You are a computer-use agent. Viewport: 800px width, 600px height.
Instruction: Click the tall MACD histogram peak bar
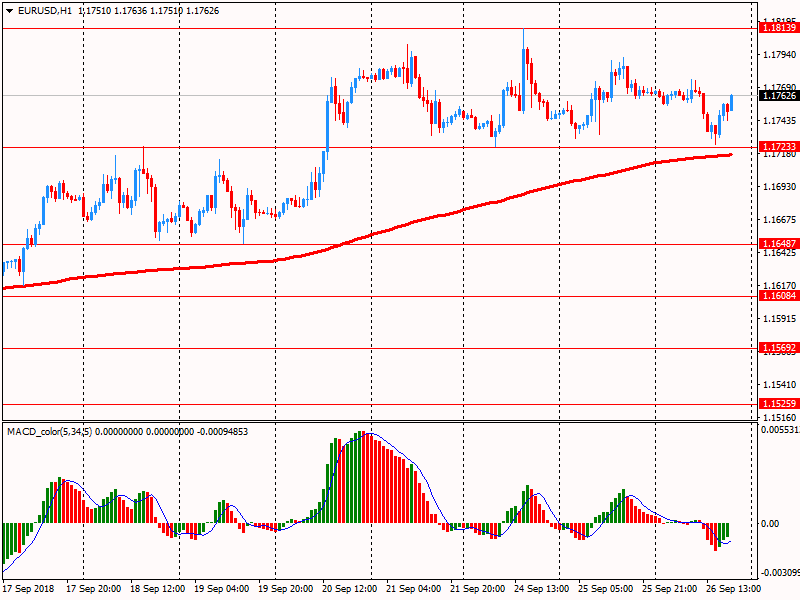click(x=363, y=477)
